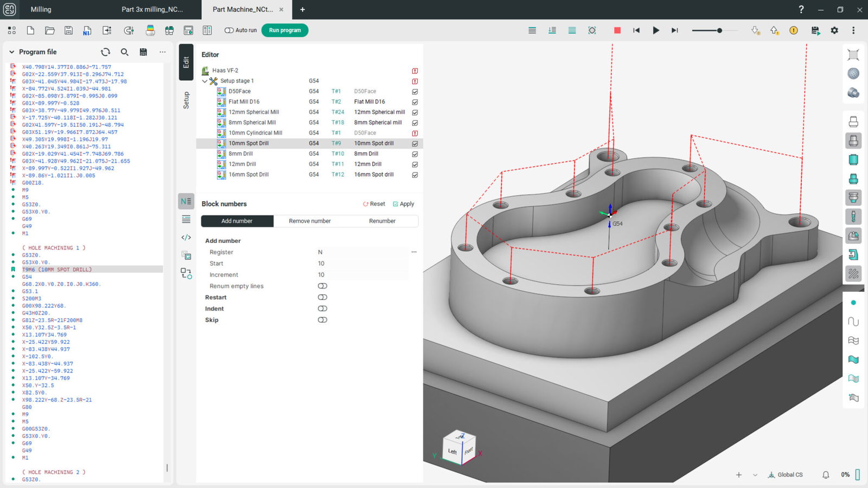Screen dimensions: 868x488
Task: Click the yellow warning indicator icon
Action: coord(794,30)
